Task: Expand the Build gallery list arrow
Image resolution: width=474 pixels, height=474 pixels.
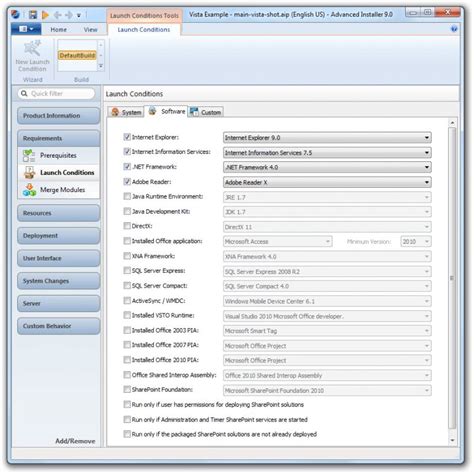Action: point(101,66)
